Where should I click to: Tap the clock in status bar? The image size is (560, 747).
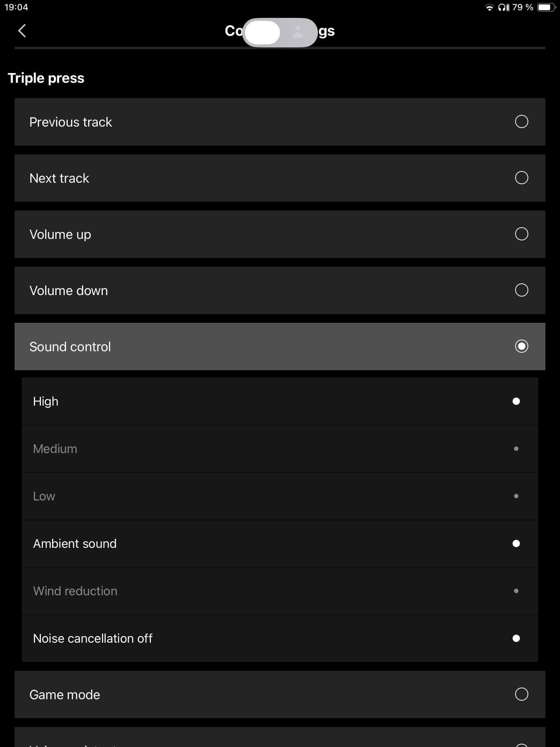point(16,7)
